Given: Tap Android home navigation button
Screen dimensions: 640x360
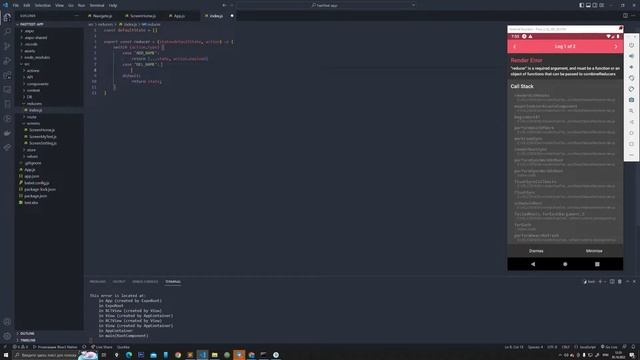Looking at the screenshot, I should (x=565, y=264).
